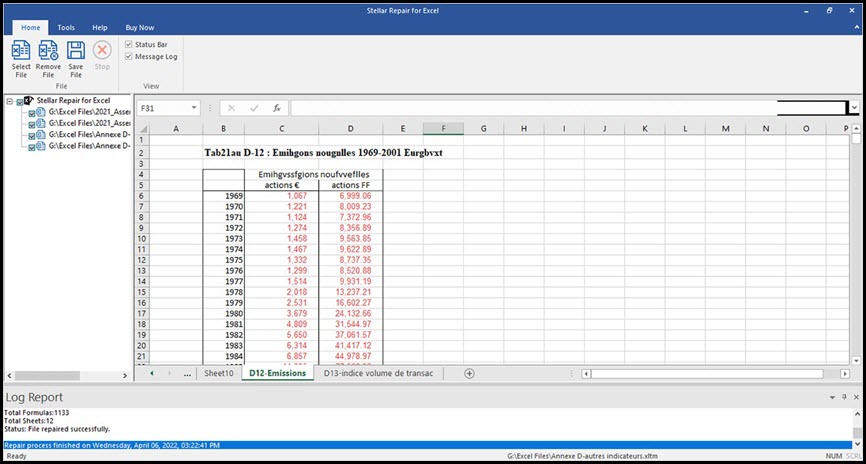Select the D12-Emissions sheet tab
Viewport: 866px width, 464px height.
click(x=277, y=373)
